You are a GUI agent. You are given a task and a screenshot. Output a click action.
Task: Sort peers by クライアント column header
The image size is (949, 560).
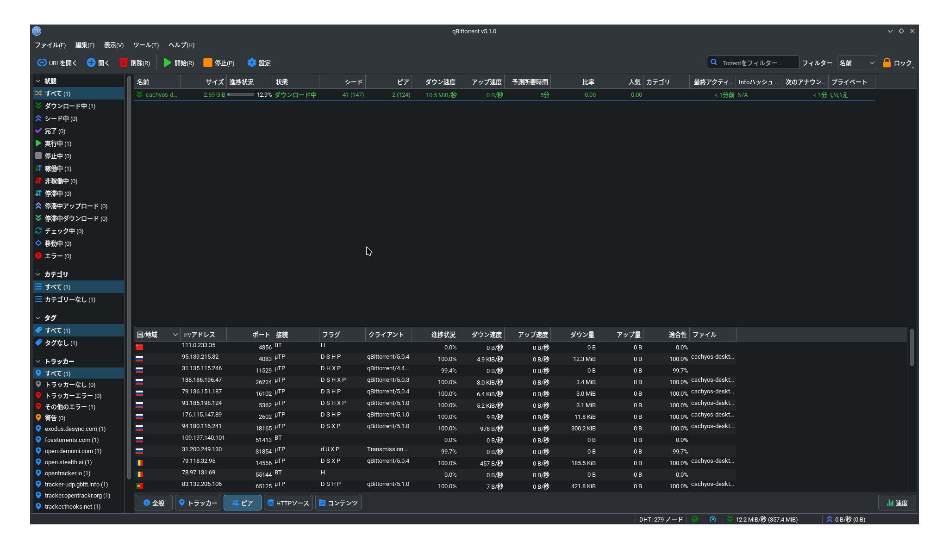pyautogui.click(x=388, y=335)
